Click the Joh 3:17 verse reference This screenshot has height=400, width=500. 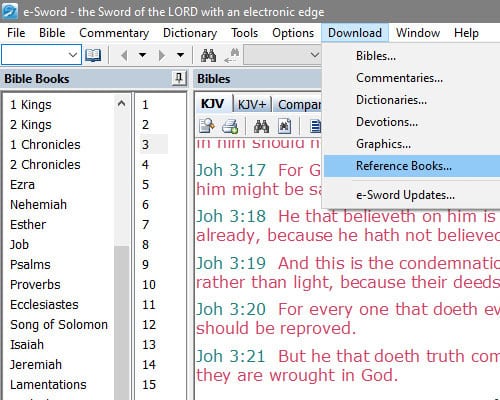pos(231,170)
